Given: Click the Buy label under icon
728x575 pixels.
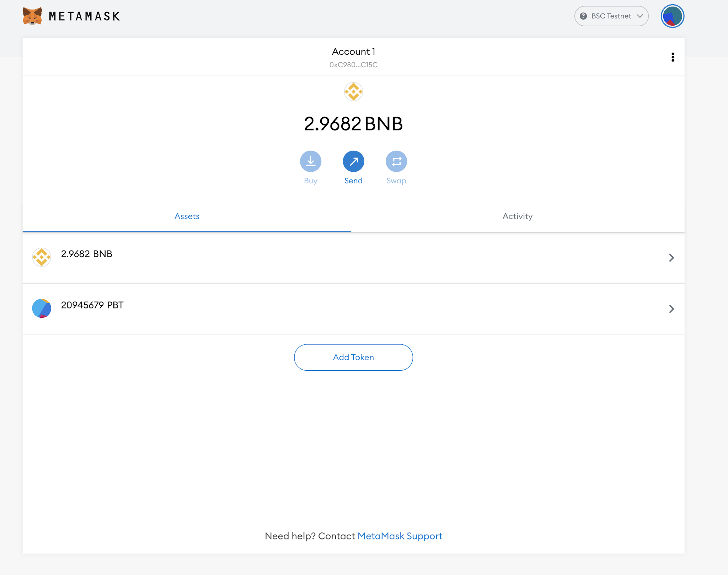Looking at the screenshot, I should pos(311,181).
